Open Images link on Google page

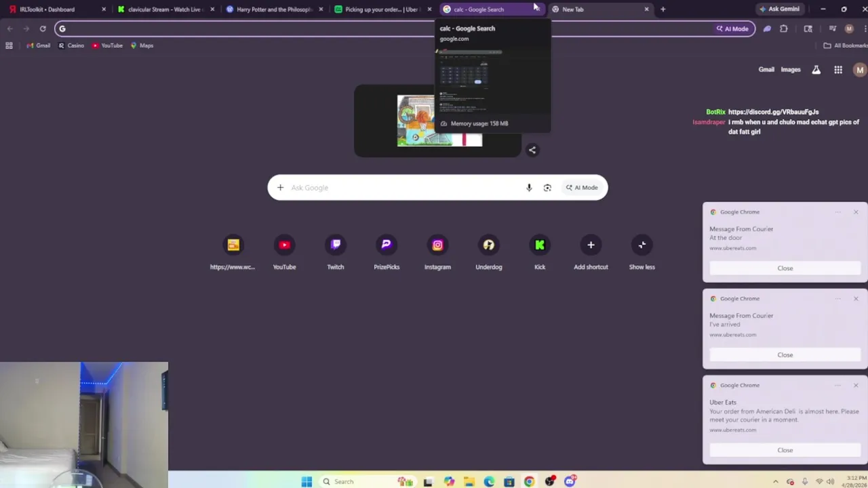click(791, 69)
